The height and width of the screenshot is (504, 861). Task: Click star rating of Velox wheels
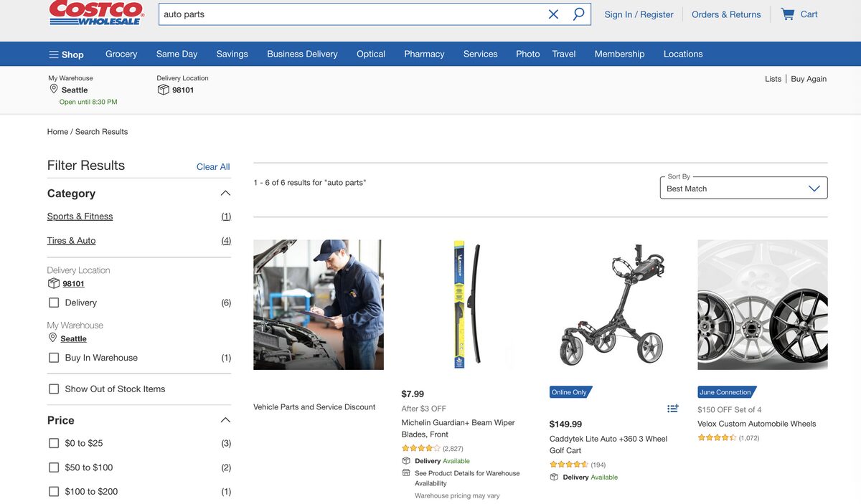click(717, 437)
